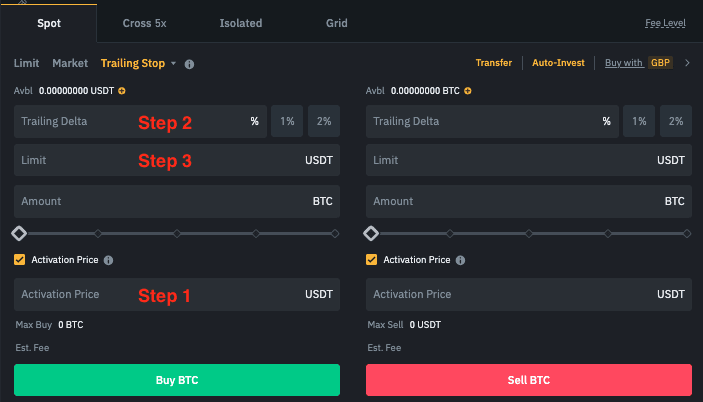Select the Cross 5x tab
703x402 pixels.
(x=145, y=22)
